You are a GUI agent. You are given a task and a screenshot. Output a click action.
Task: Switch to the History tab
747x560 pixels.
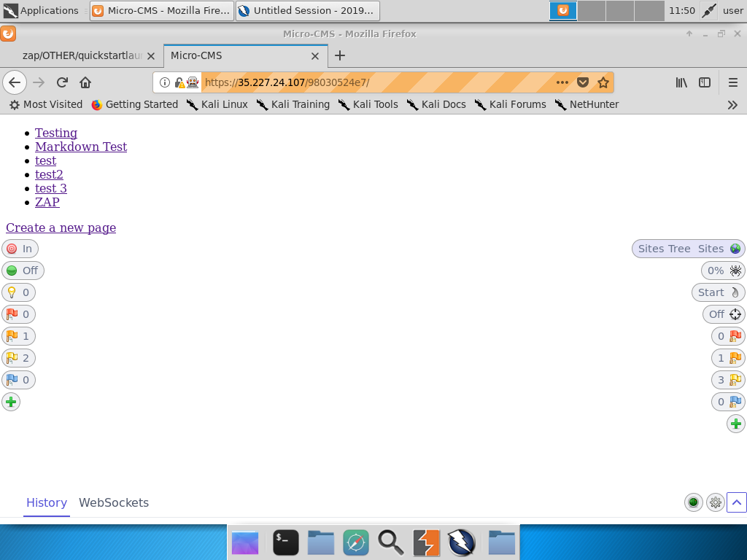[47, 503]
